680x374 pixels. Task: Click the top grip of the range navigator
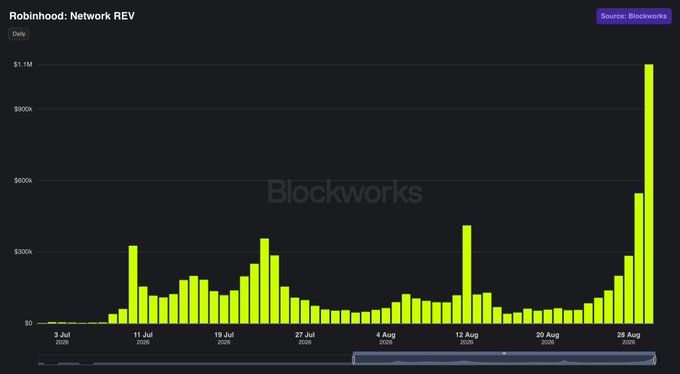click(504, 353)
